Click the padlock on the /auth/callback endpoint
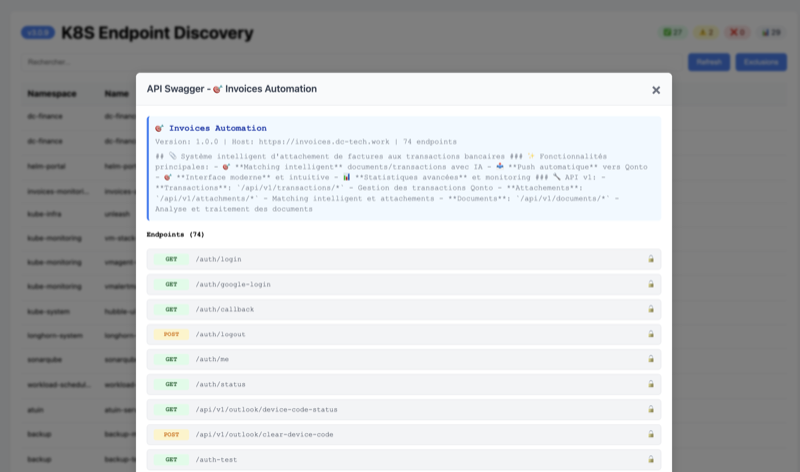Viewport: 800px width, 472px height. 650,309
